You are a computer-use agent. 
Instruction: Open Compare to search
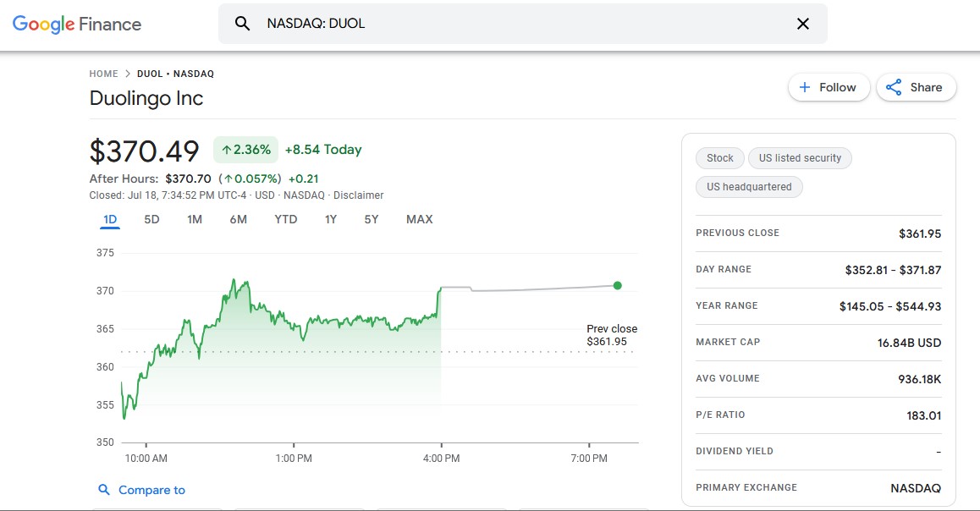(141, 490)
